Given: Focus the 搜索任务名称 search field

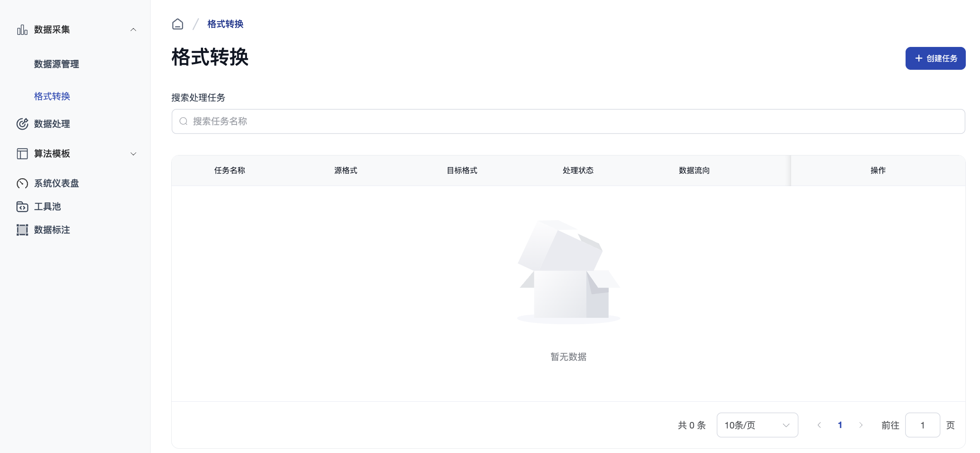Looking at the screenshot, I should pyautogui.click(x=568, y=121).
